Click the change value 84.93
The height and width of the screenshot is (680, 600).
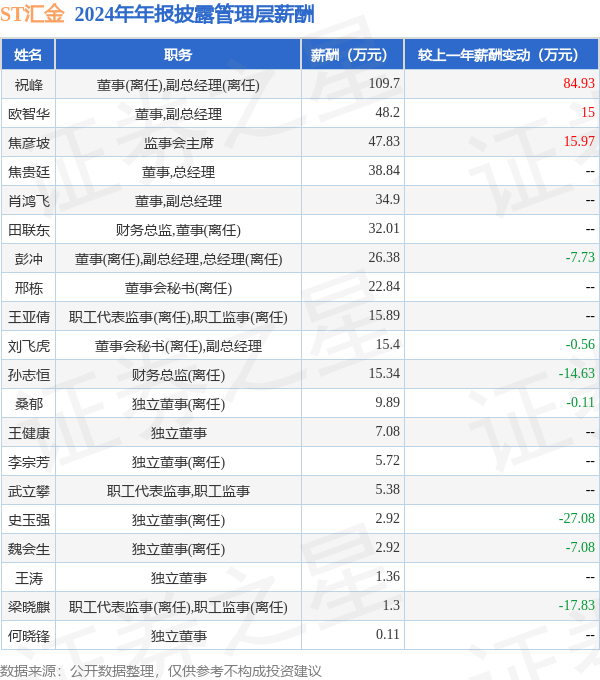(x=579, y=83)
